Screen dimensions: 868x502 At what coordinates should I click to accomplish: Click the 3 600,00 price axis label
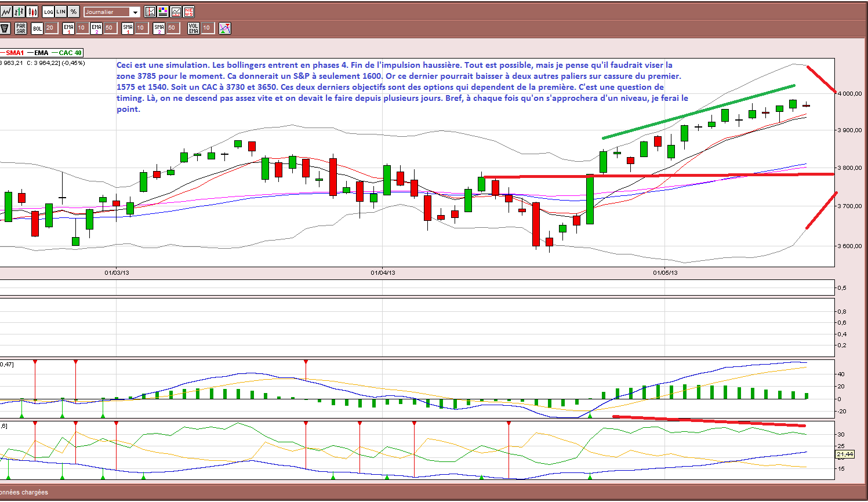tap(850, 246)
